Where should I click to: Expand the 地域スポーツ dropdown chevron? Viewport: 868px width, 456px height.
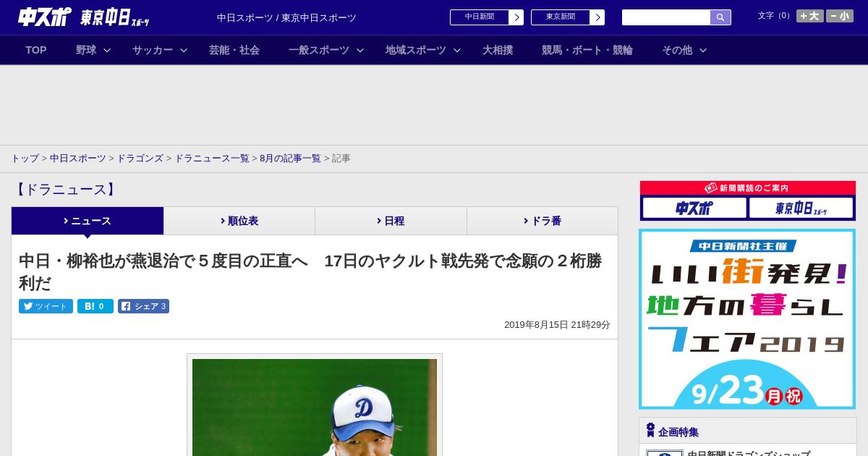coord(457,50)
